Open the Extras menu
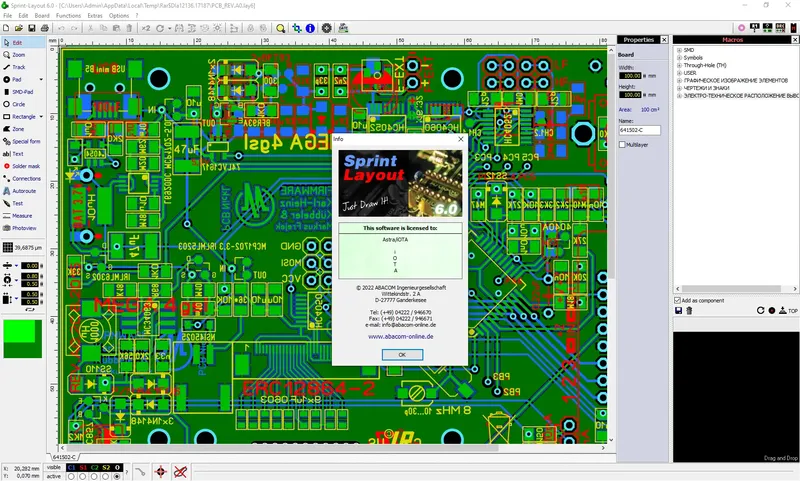Viewport: 800px width, 481px height. pyautogui.click(x=95, y=16)
